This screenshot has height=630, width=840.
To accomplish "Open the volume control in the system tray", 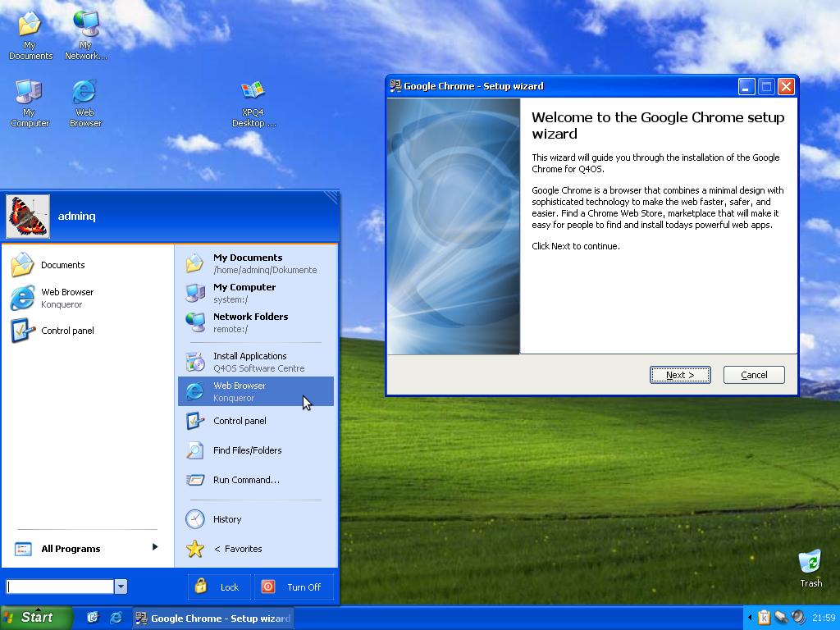I will [798, 617].
